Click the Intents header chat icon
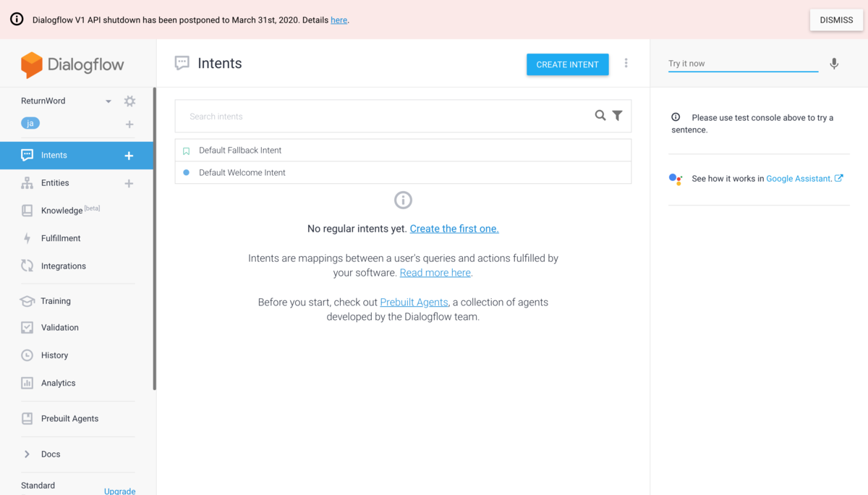Viewport: 868px width, 495px height. pos(182,64)
